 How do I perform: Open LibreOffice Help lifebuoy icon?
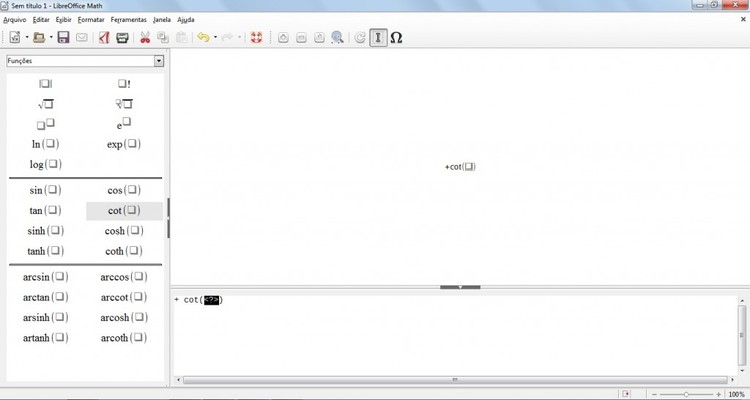257,37
